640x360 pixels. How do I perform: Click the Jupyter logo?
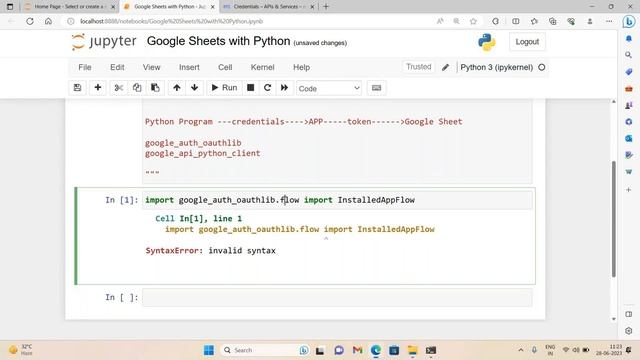pos(104,41)
